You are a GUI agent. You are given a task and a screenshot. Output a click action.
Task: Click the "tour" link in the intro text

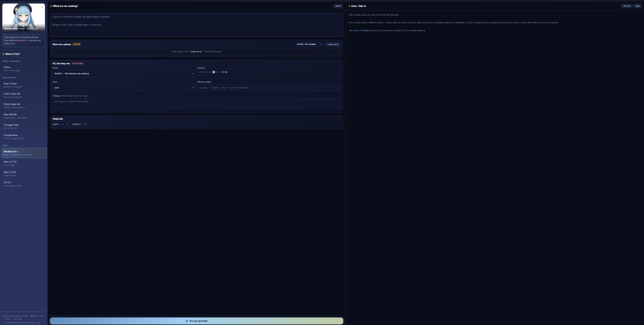[366, 31]
